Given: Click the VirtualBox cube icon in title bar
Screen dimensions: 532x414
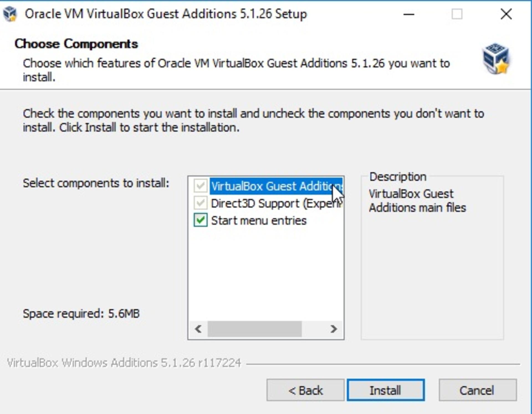Looking at the screenshot, I should (x=10, y=14).
